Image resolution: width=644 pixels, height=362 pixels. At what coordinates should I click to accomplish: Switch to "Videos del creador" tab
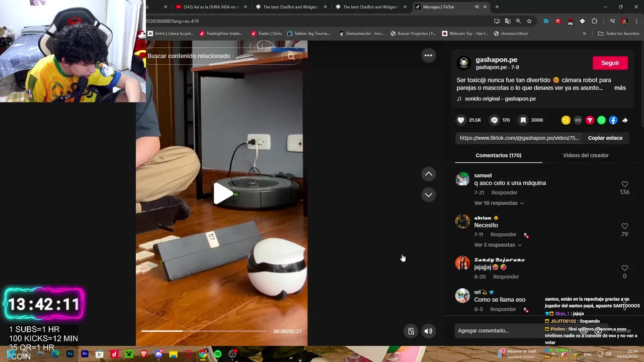[586, 155]
